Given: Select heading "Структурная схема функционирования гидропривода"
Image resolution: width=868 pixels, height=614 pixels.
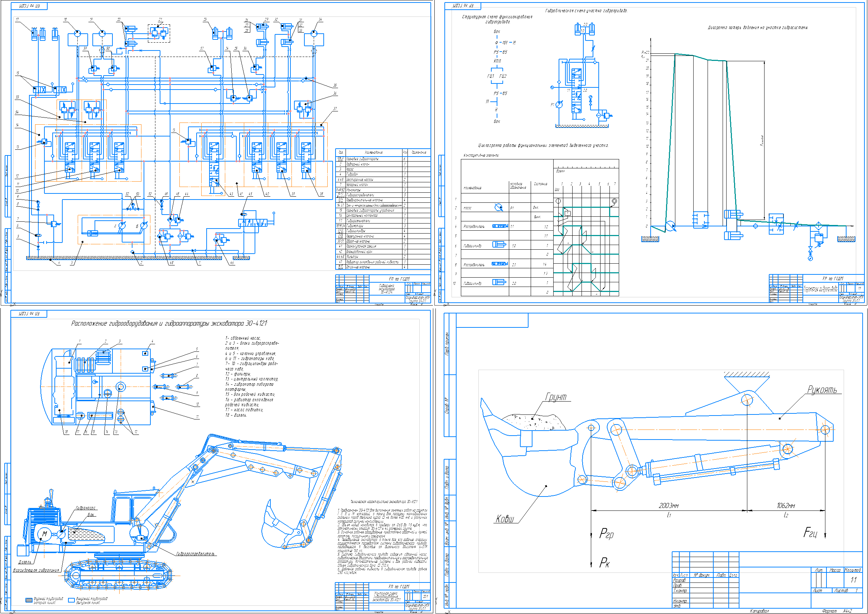Looking at the screenshot, I should click(497, 19).
